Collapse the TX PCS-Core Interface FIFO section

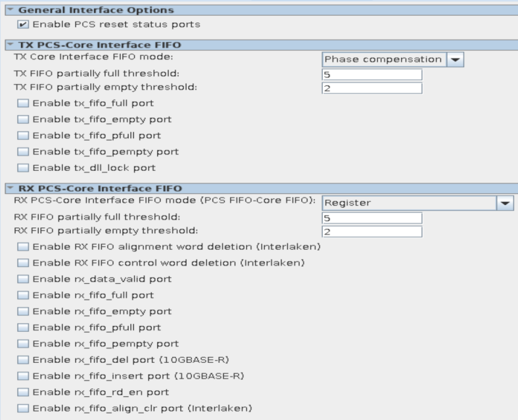pos(9,45)
